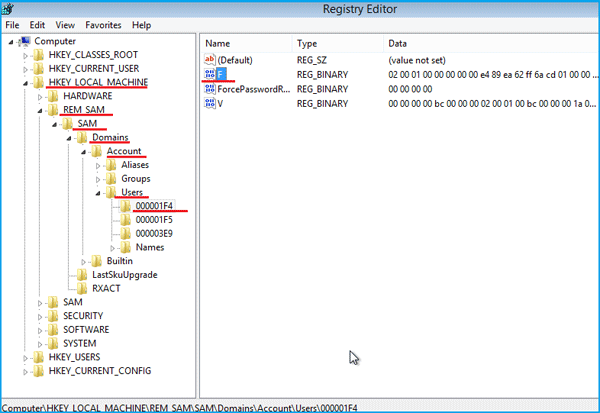Open the Edit menu
This screenshot has height=413, width=600.
click(37, 25)
